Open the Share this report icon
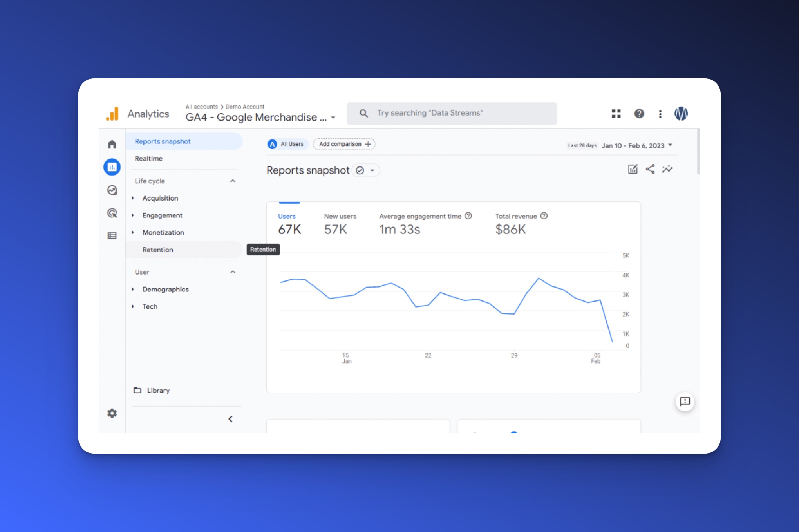799x532 pixels. click(650, 169)
